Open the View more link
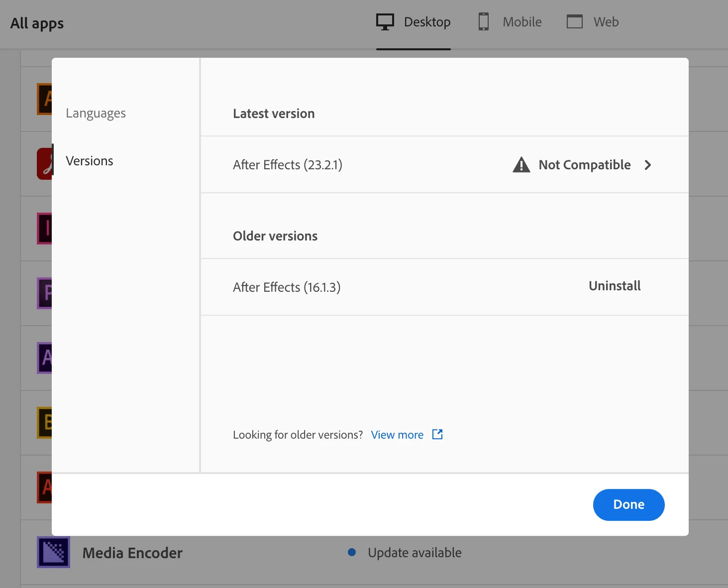Viewport: 728px width, 588px height. 397,435
